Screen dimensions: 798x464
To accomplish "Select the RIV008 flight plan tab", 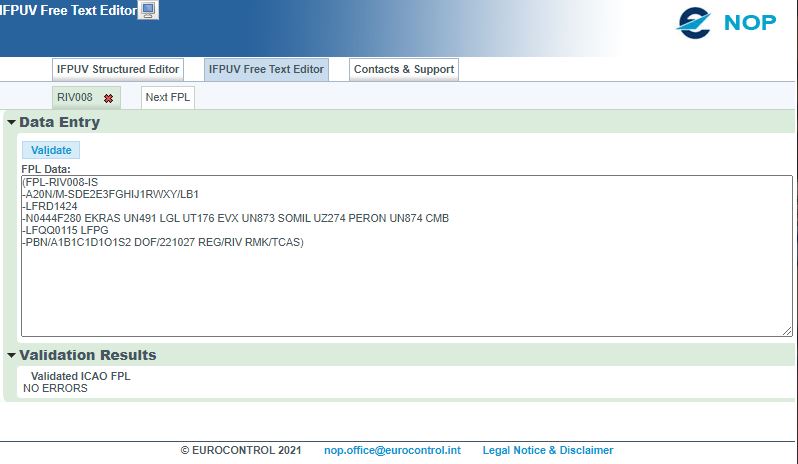I will tap(75, 97).
